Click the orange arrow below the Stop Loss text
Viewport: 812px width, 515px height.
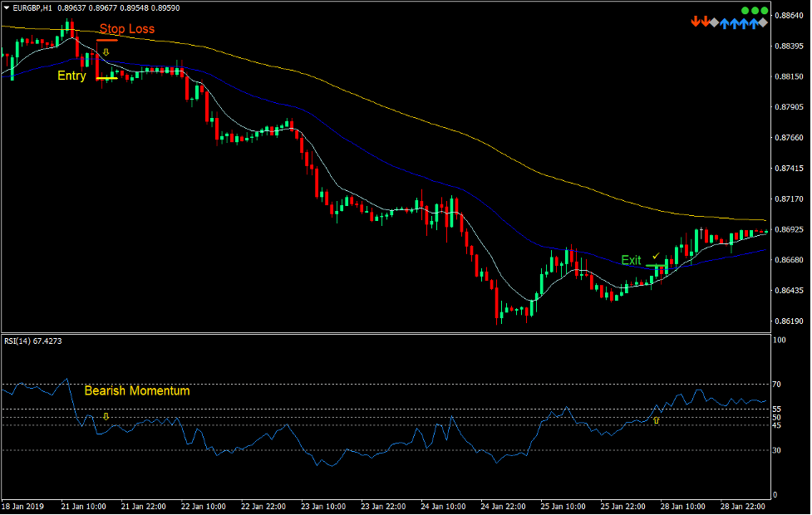(106, 51)
